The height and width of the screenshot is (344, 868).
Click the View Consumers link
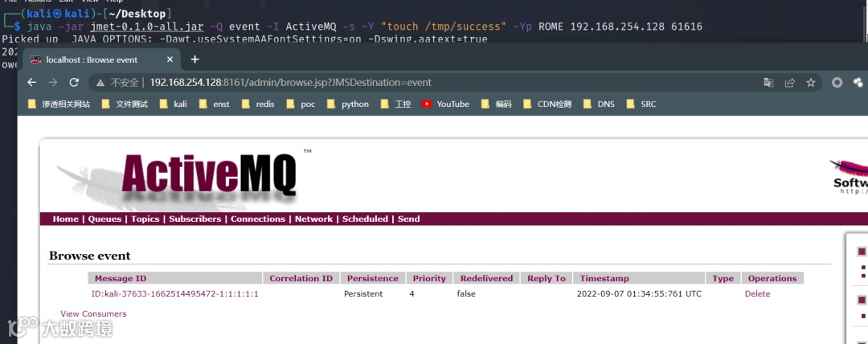[93, 314]
